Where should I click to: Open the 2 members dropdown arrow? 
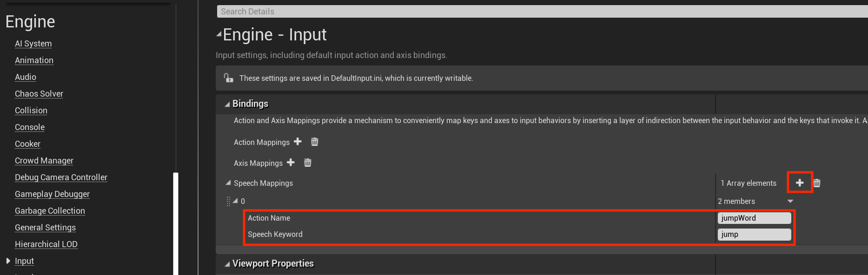click(x=790, y=201)
